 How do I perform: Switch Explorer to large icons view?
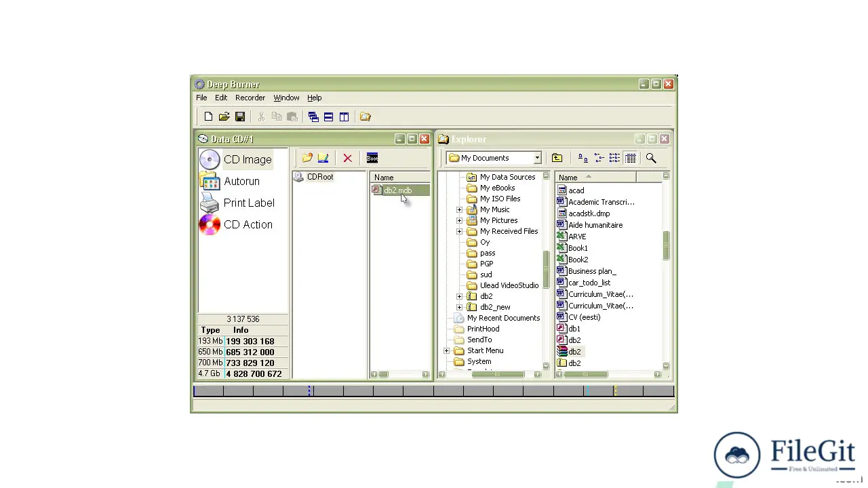click(x=583, y=158)
